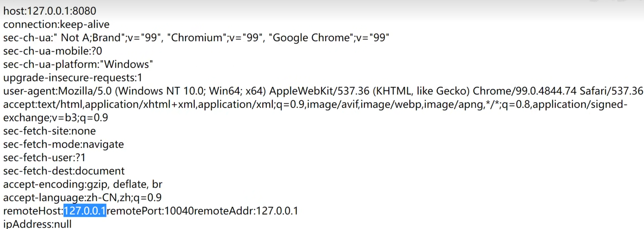Screen dimensions: 644x229
Task: Click the sec-fetch-user:?1 line
Action: 44,157
